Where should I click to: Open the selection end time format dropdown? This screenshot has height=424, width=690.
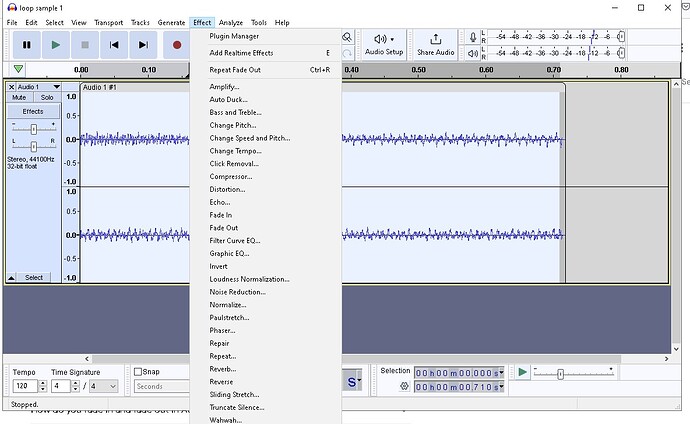click(501, 387)
